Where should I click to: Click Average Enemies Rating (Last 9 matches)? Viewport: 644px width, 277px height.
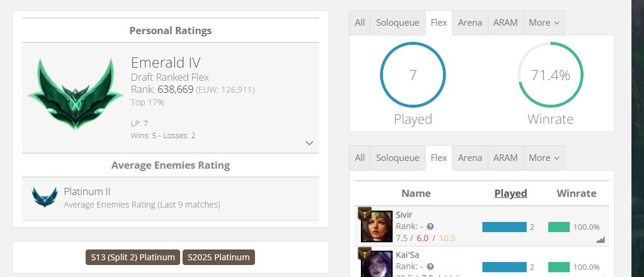coord(142,205)
